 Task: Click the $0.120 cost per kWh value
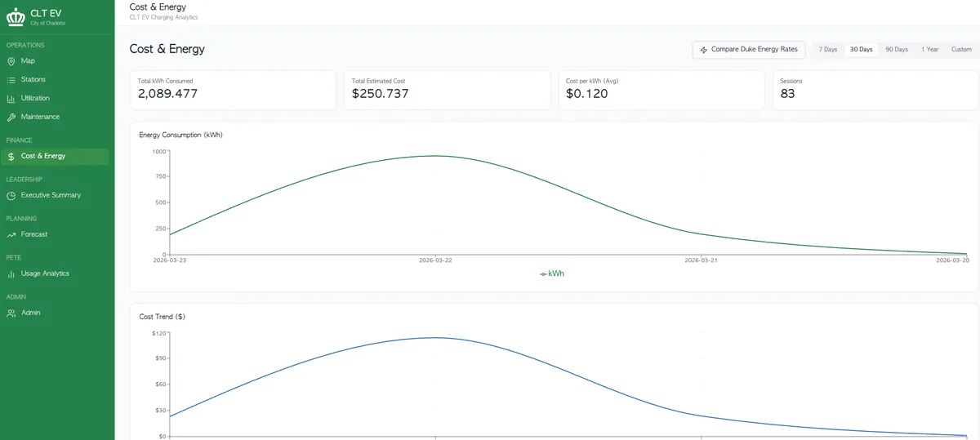click(587, 94)
